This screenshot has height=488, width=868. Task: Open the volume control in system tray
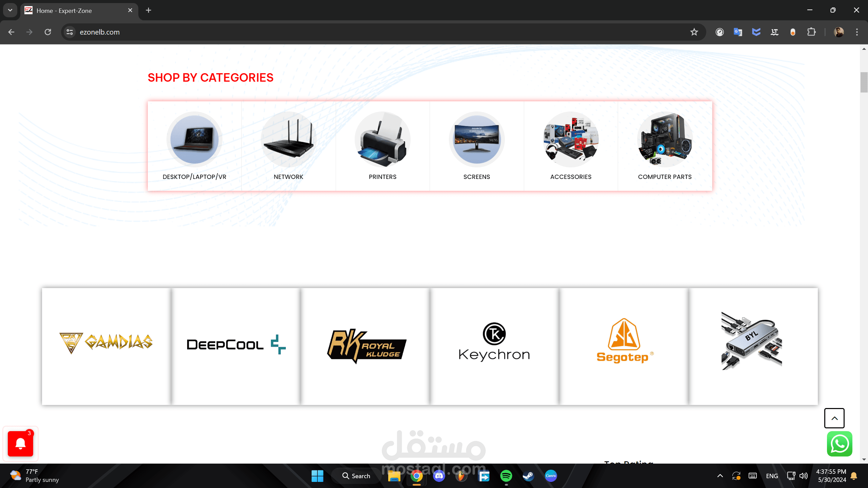click(803, 476)
